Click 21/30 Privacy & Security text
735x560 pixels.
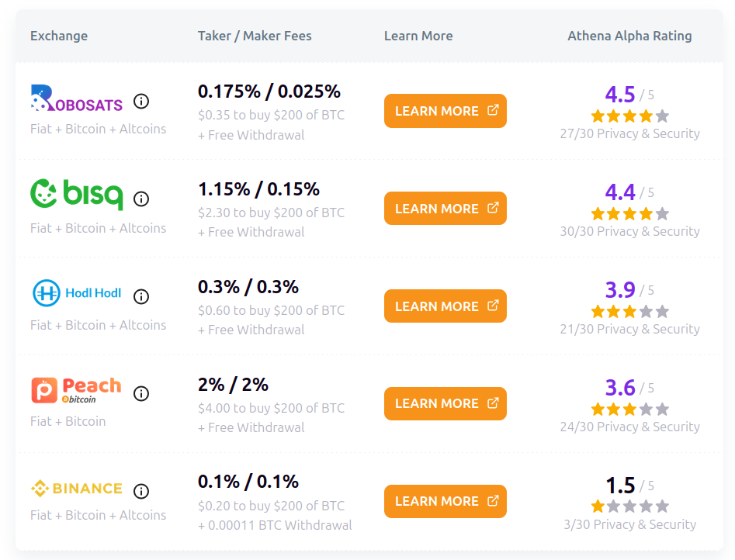pyautogui.click(x=629, y=329)
